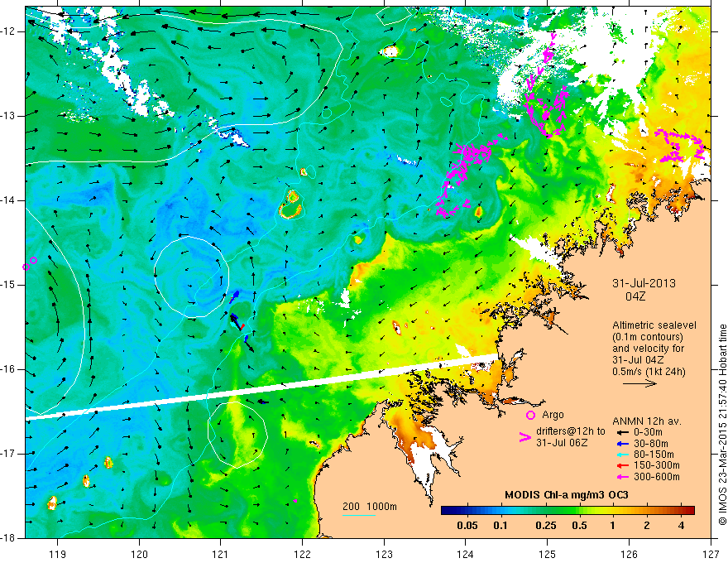Click the longitude axis label 123
Image resolution: width=728 pixels, height=563 pixels.
click(384, 554)
